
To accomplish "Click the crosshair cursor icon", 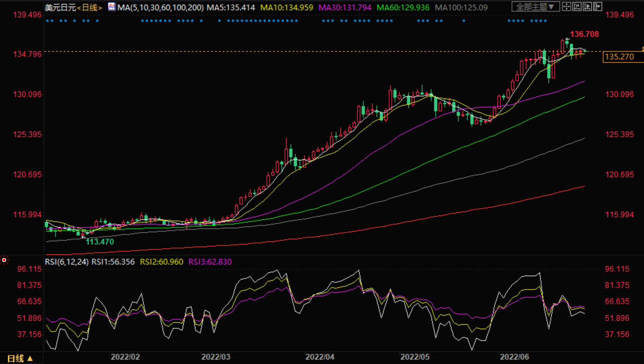I will pyautogui.click(x=566, y=6).
